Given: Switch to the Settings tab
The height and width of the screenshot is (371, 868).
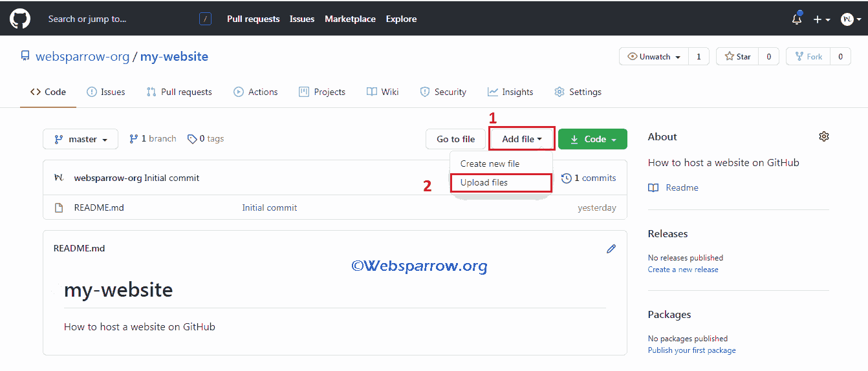Looking at the screenshot, I should (578, 92).
